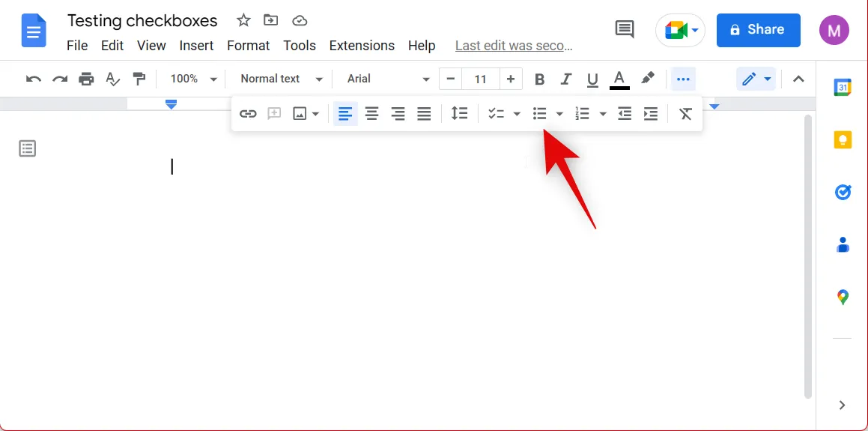Check the cloud document status icon
The width and height of the screenshot is (868, 431).
pos(300,21)
